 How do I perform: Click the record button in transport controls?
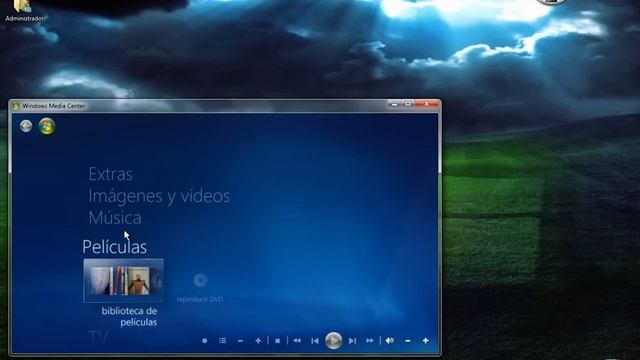(x=204, y=340)
